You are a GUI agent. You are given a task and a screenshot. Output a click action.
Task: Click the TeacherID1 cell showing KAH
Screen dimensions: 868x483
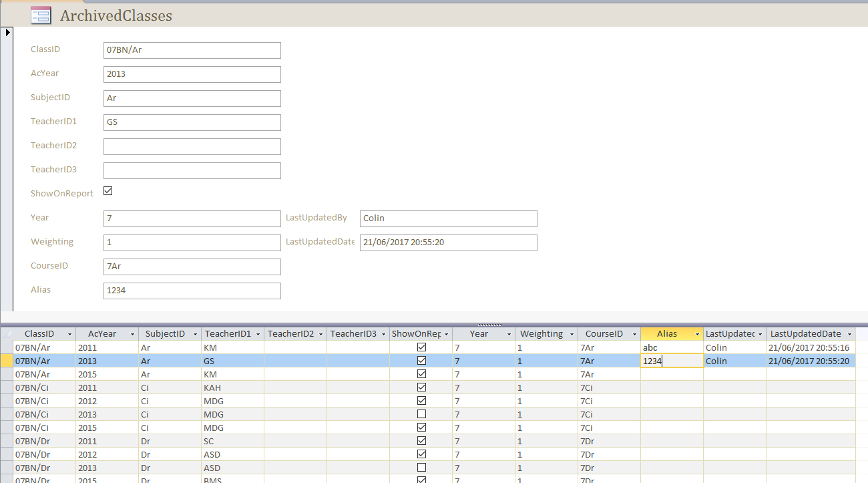point(232,387)
